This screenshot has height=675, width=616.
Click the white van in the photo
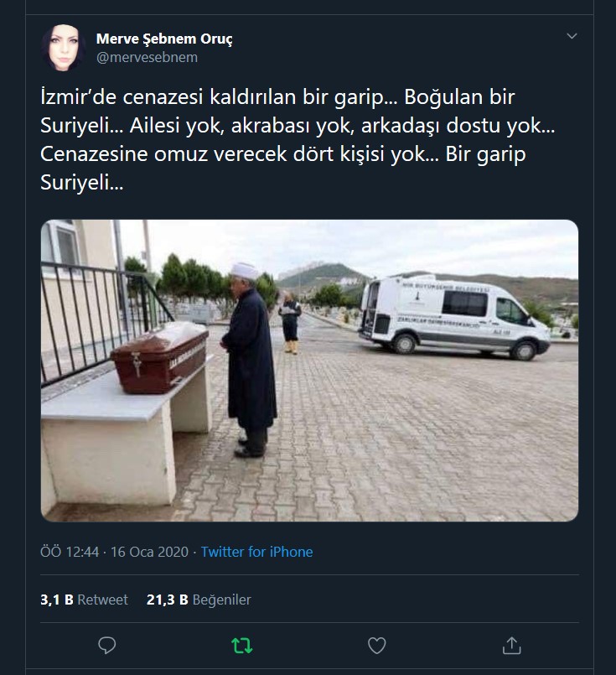tap(454, 316)
